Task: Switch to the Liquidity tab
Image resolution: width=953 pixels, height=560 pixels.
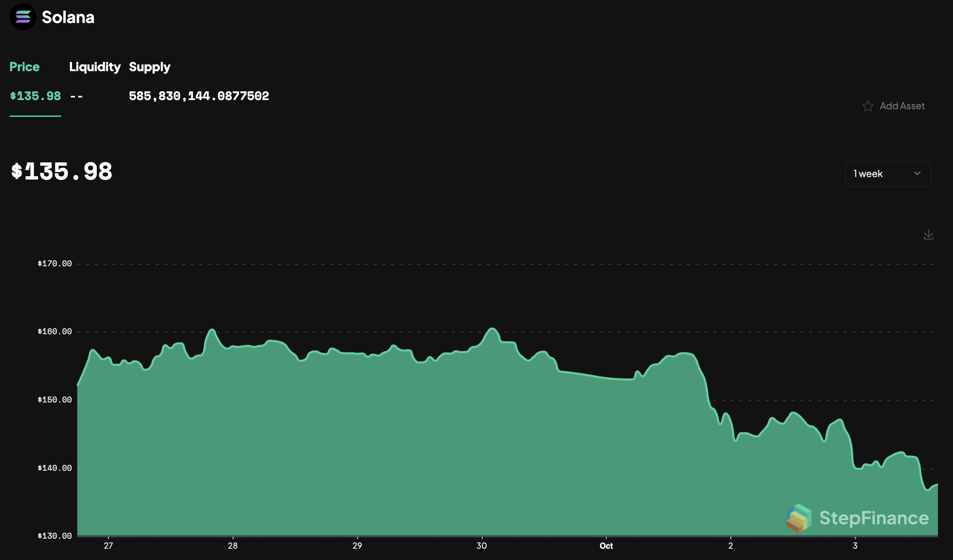Action: point(95,67)
